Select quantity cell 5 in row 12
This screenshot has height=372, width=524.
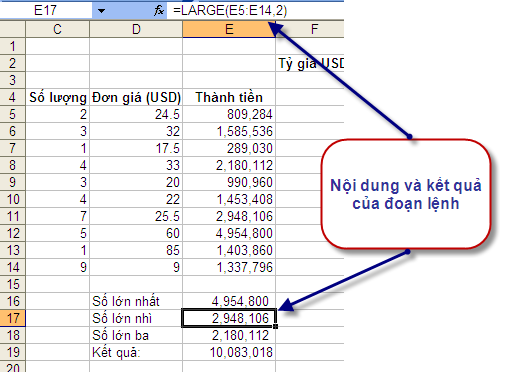point(57,233)
